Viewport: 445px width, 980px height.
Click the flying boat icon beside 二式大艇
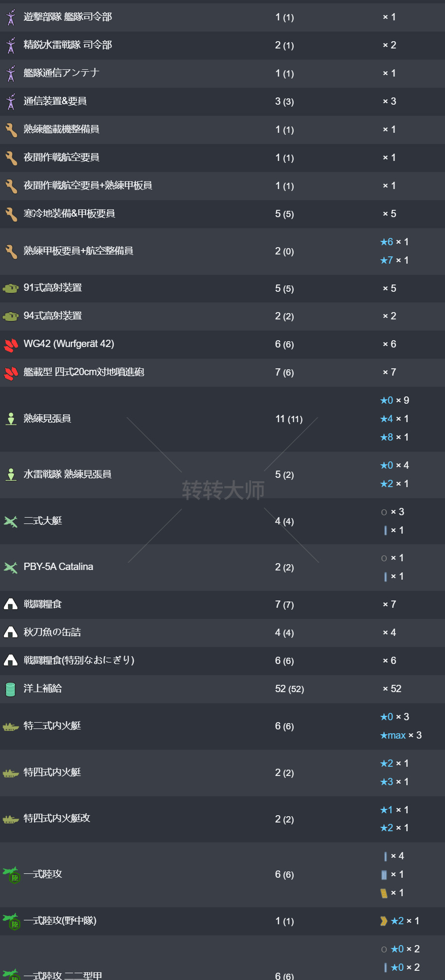[11, 522]
